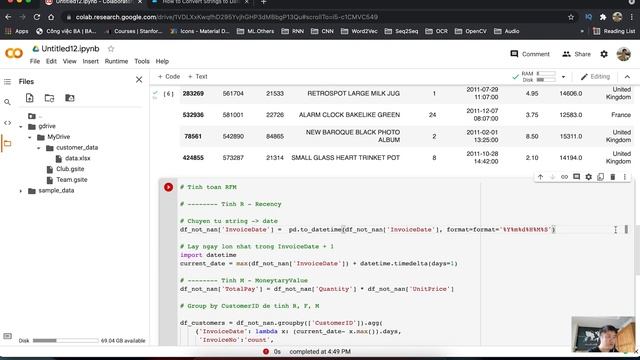Image resolution: width=640 pixels, height=360 pixels.
Task: Open the Reading List
Action: 614,31
